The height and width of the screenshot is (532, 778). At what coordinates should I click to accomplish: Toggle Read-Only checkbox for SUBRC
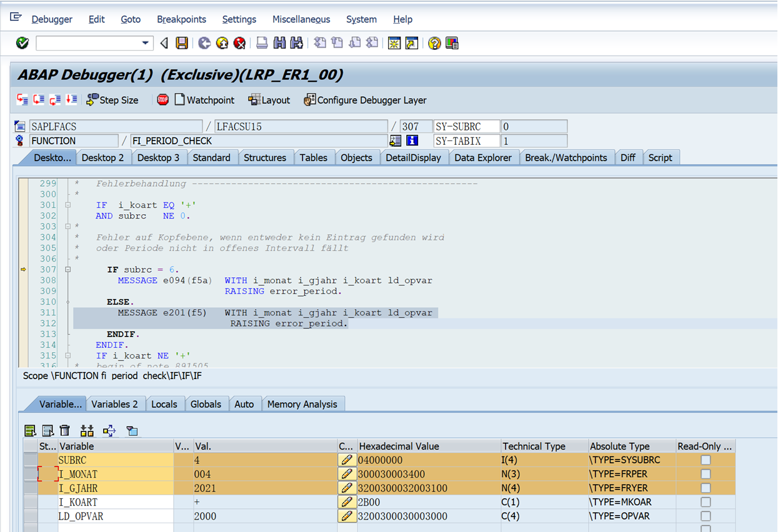tap(706, 460)
